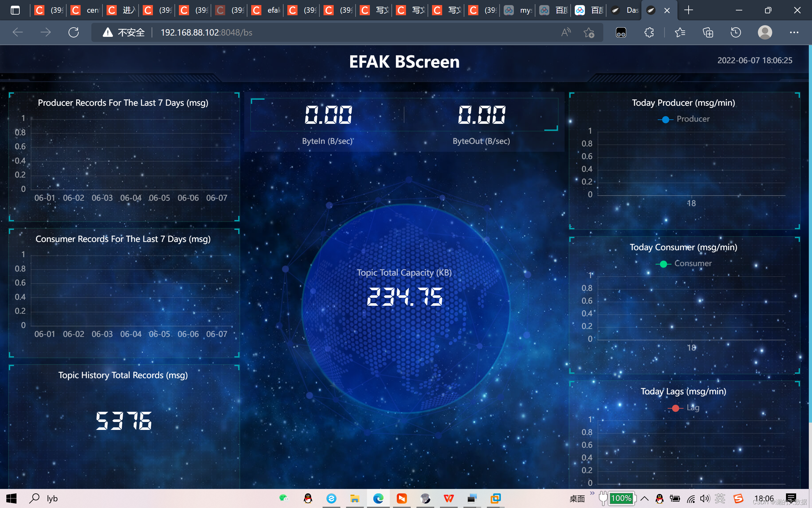
Task: Open the VMware boxes taskbar icon
Action: pos(495,498)
